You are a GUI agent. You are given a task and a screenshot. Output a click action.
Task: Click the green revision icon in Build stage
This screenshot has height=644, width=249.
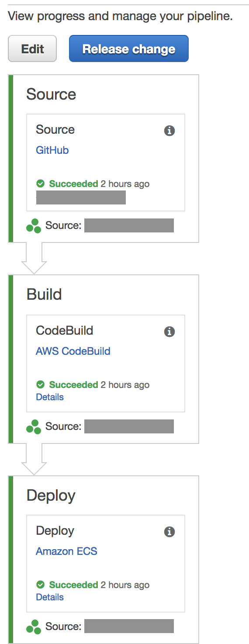[34, 426]
